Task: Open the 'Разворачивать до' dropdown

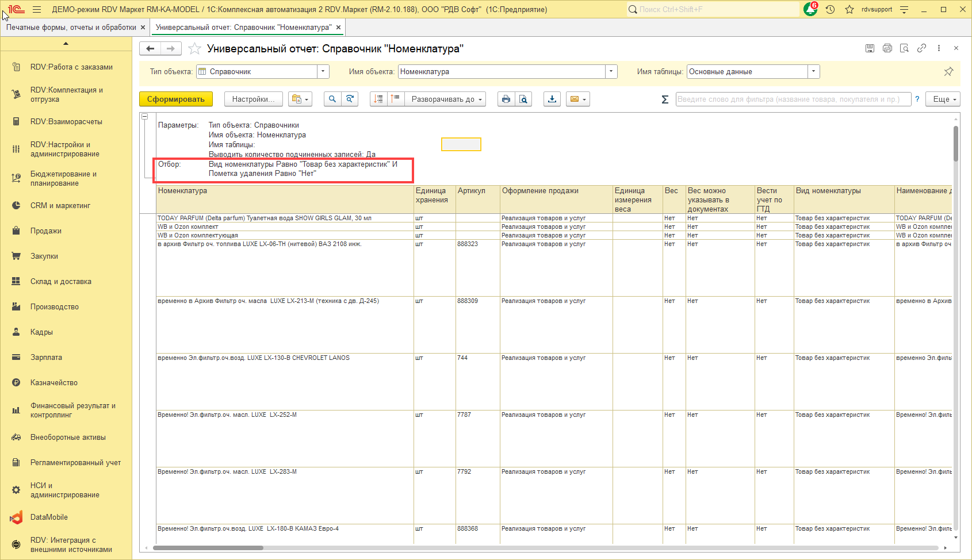Action: [446, 99]
